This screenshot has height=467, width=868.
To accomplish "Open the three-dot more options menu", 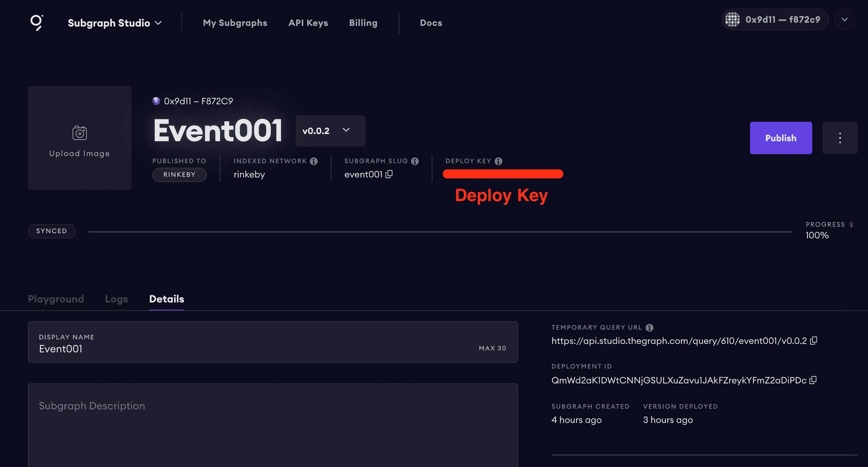I will tap(840, 138).
